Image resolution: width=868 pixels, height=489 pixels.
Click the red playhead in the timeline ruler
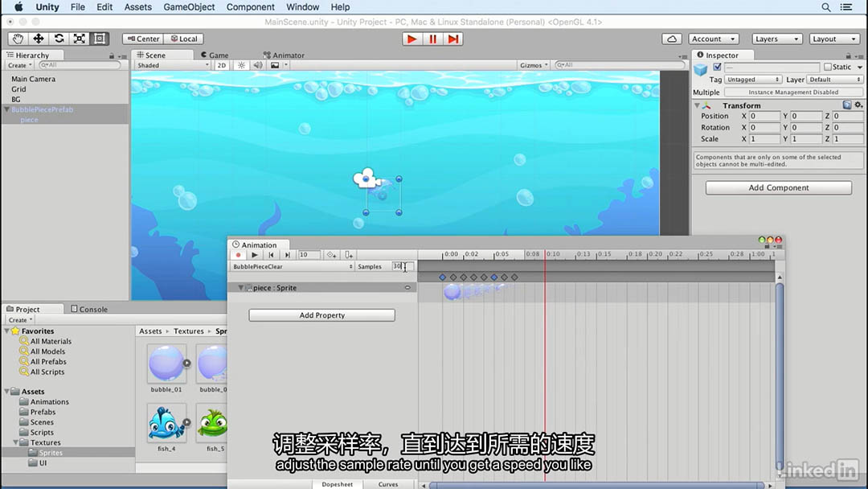coord(545,254)
